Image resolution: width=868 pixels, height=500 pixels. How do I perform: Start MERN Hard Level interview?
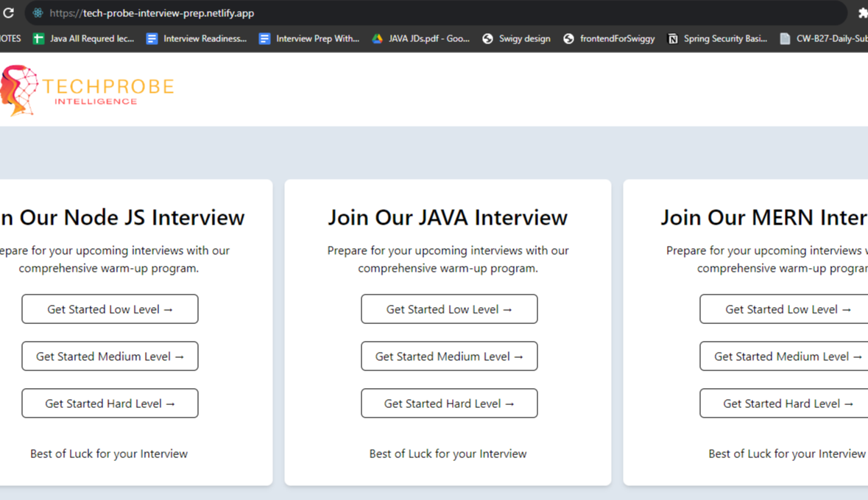[x=784, y=403]
